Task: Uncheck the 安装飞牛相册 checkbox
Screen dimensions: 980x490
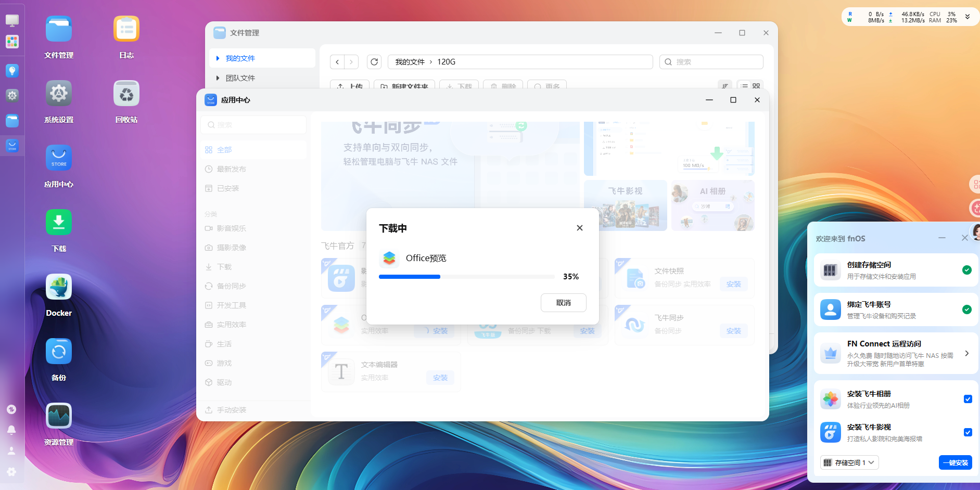Action: [968, 399]
